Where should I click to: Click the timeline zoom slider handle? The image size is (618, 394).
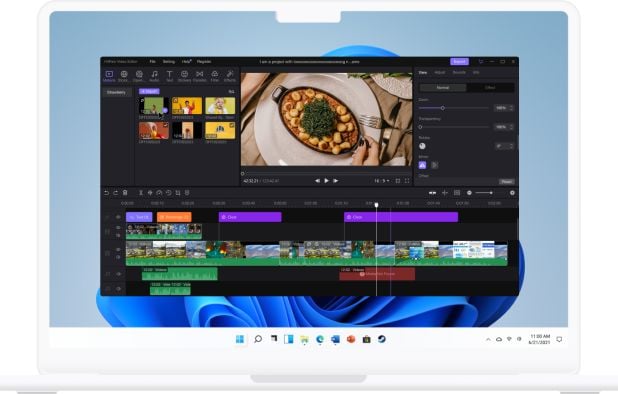tap(491, 193)
